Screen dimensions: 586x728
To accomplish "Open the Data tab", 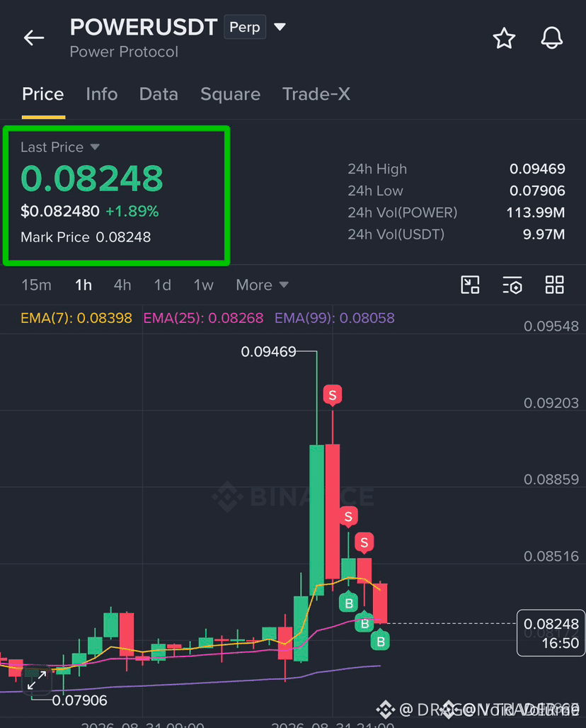I will (159, 94).
